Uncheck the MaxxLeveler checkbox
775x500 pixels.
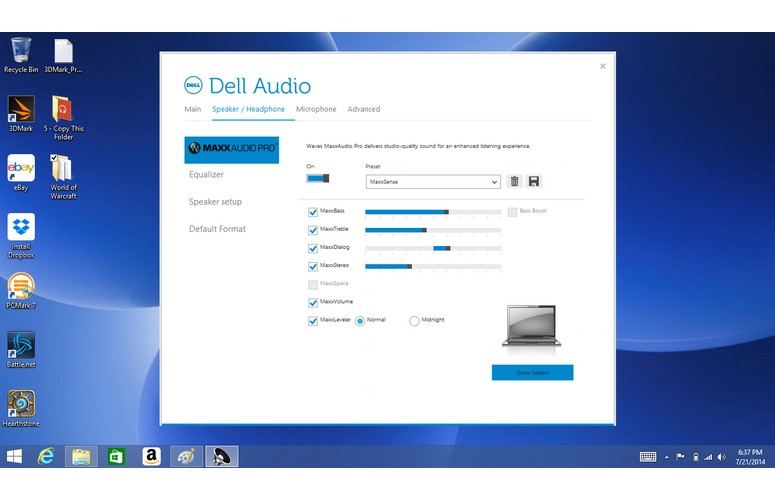(x=313, y=321)
